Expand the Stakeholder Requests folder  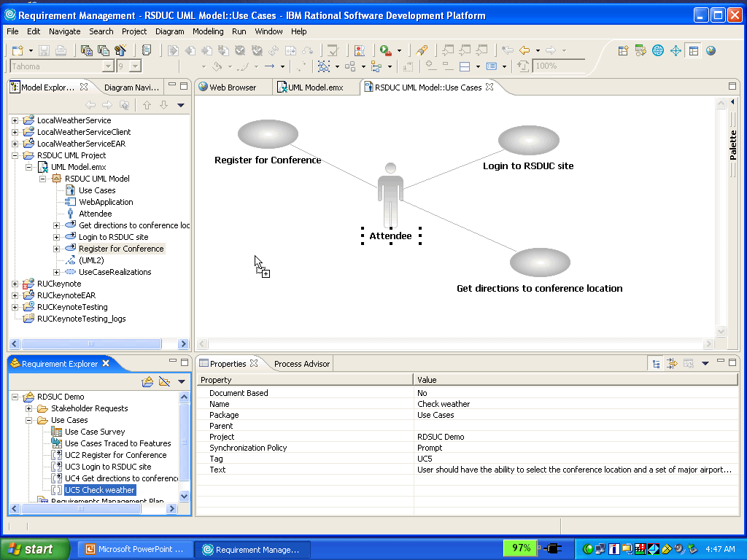pos(28,408)
